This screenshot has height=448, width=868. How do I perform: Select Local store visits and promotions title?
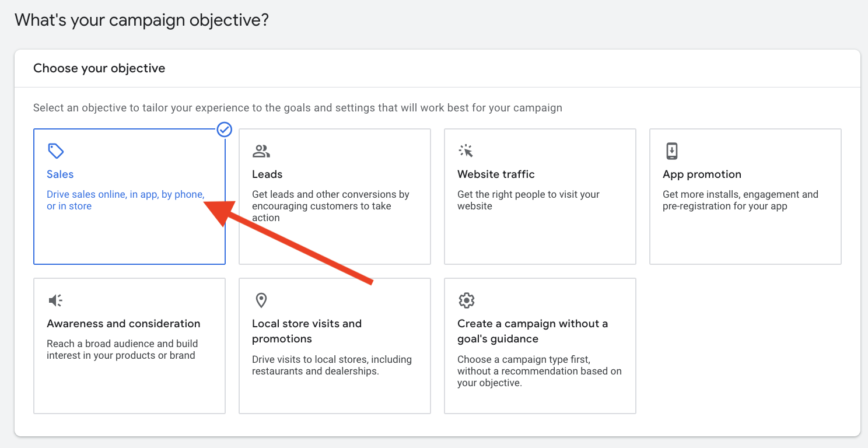tap(307, 331)
